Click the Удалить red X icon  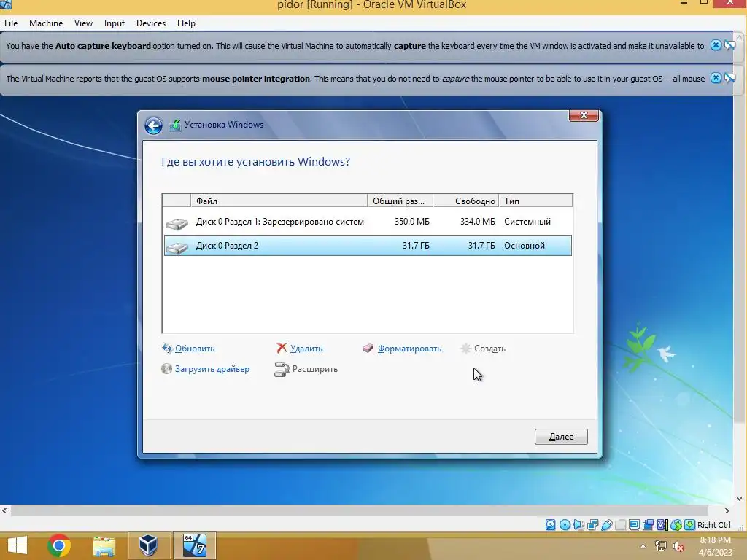[282, 348]
